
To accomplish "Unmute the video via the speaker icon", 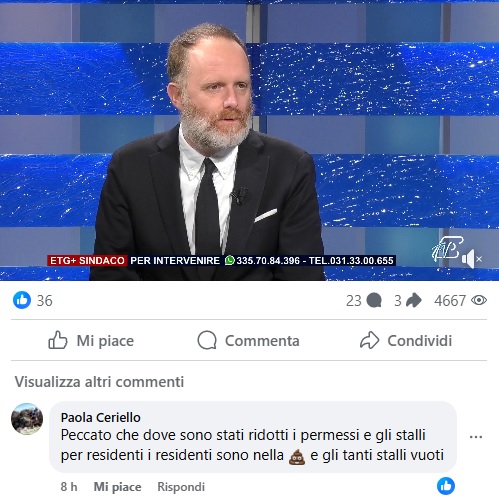I will [472, 258].
